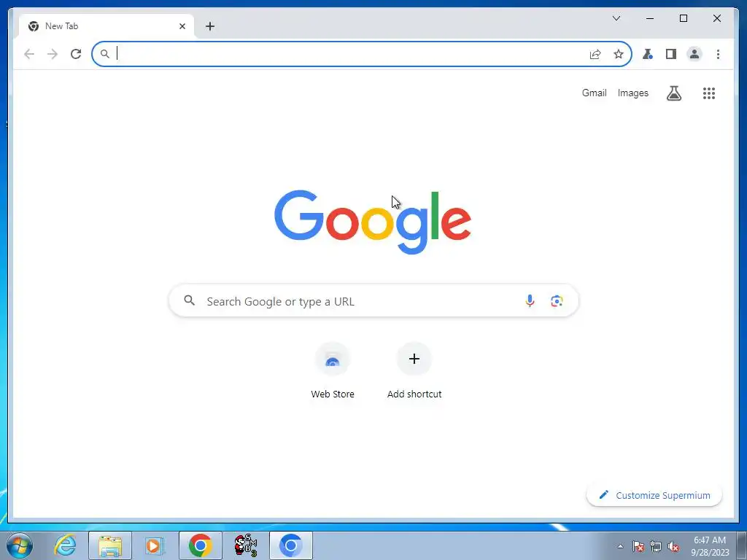Image resolution: width=747 pixels, height=560 pixels.
Task: Open Windows Media Player in the taskbar
Action: 155,545
